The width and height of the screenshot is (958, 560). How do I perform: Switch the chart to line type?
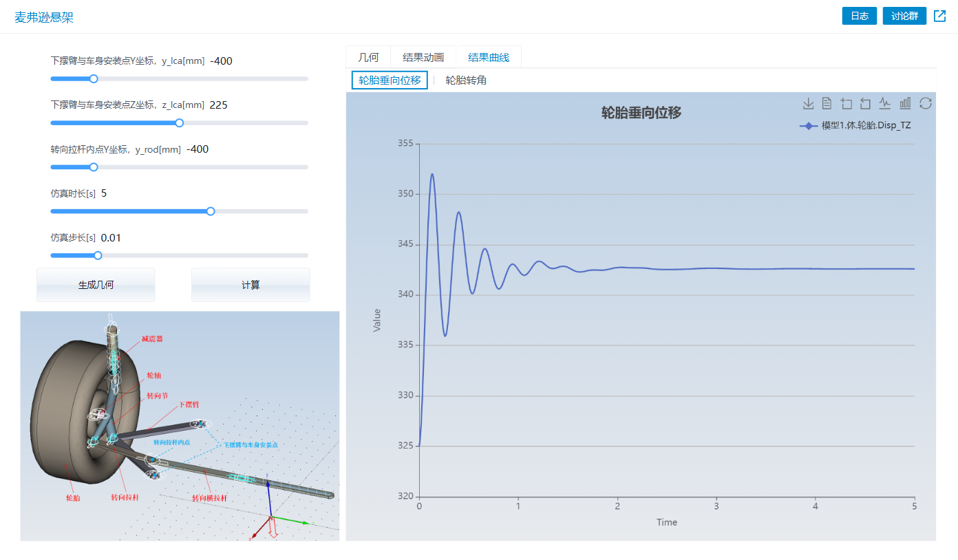tap(885, 103)
